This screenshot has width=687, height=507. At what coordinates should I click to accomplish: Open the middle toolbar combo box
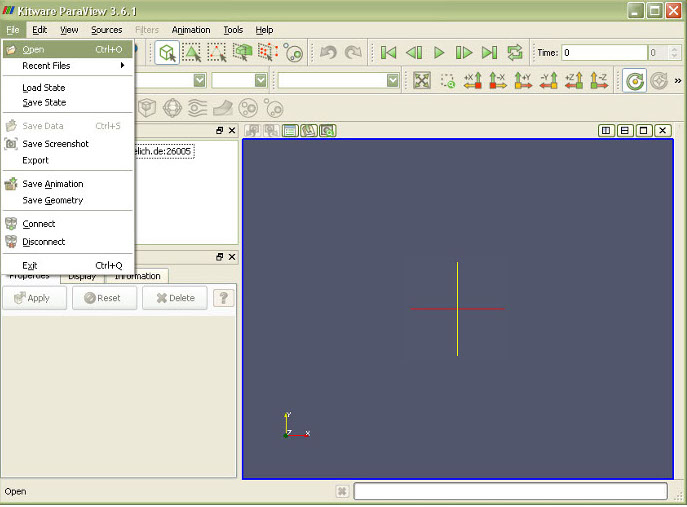tap(239, 80)
